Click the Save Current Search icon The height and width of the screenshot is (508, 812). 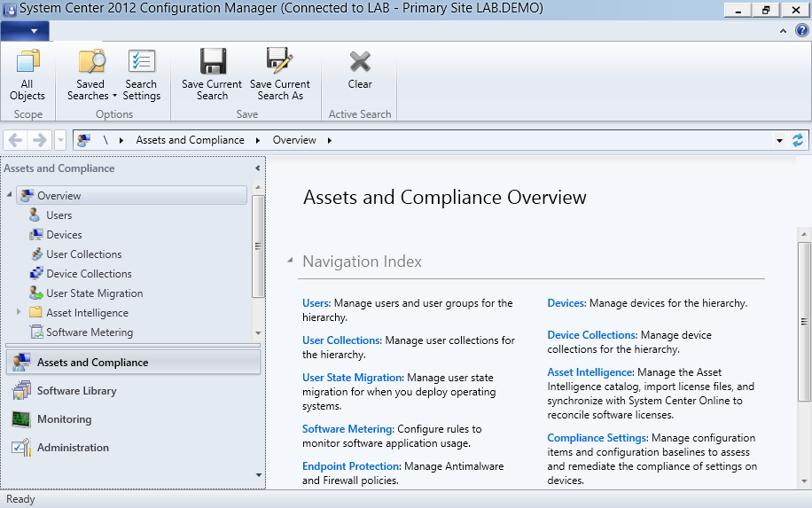coord(212,63)
